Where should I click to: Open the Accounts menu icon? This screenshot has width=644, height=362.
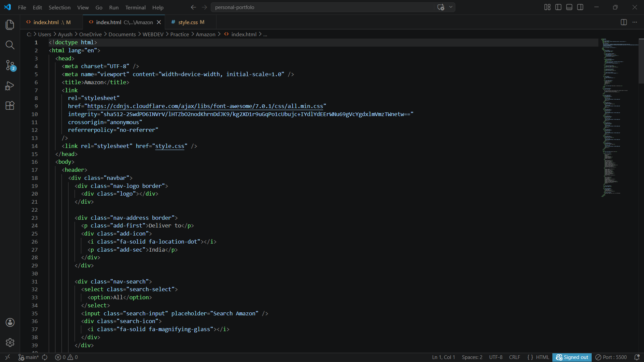pyautogui.click(x=10, y=322)
